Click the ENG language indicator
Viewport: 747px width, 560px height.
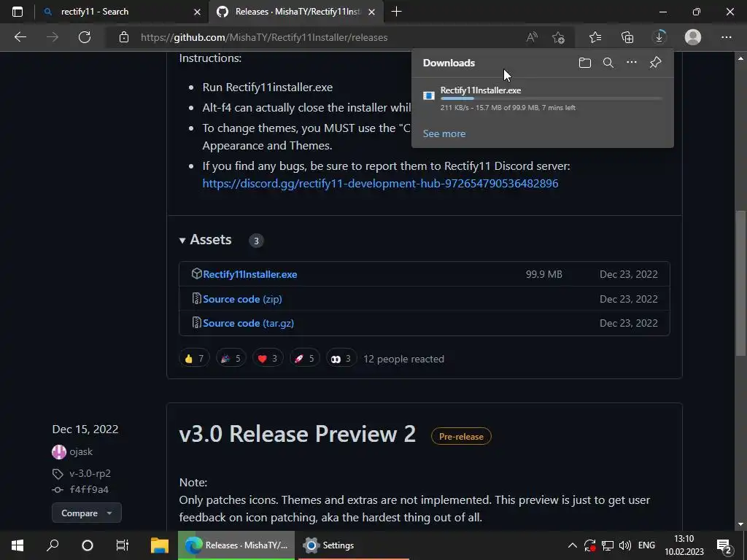pos(646,545)
